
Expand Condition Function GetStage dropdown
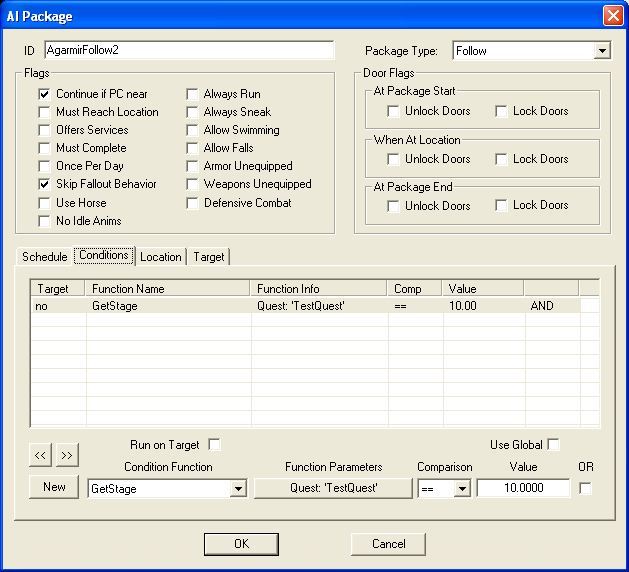pos(238,489)
